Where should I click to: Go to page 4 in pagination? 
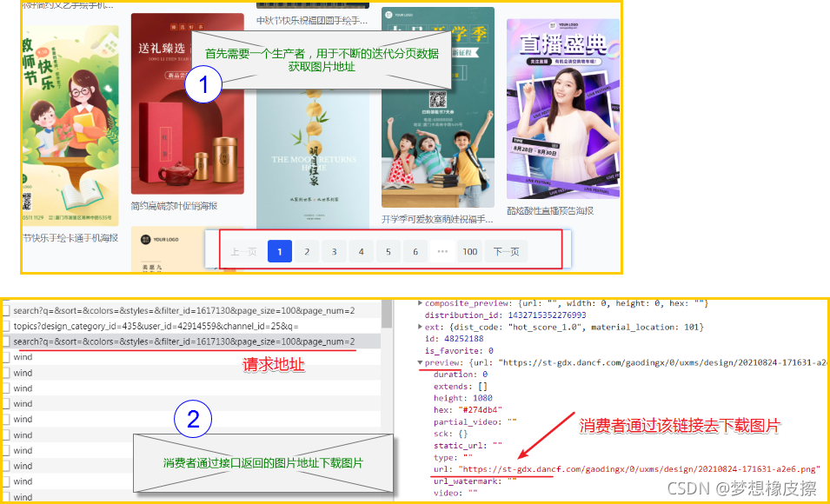[361, 251]
